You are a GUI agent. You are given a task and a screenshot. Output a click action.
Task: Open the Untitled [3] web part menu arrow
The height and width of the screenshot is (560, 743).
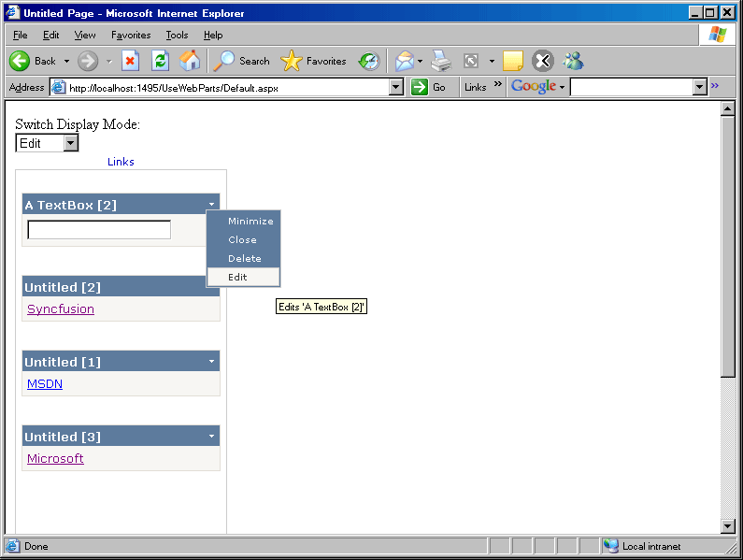tap(211, 437)
